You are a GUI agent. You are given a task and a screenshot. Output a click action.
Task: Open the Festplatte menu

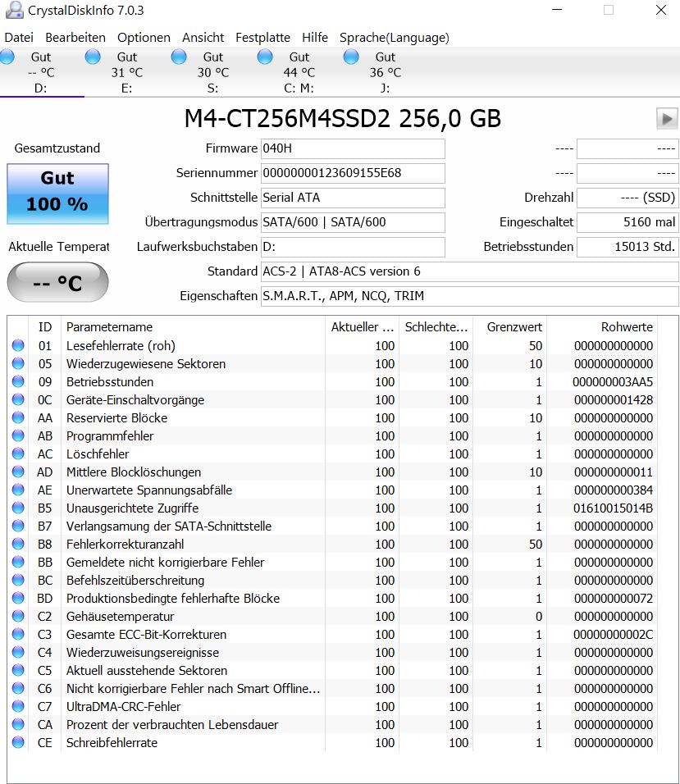tap(263, 38)
